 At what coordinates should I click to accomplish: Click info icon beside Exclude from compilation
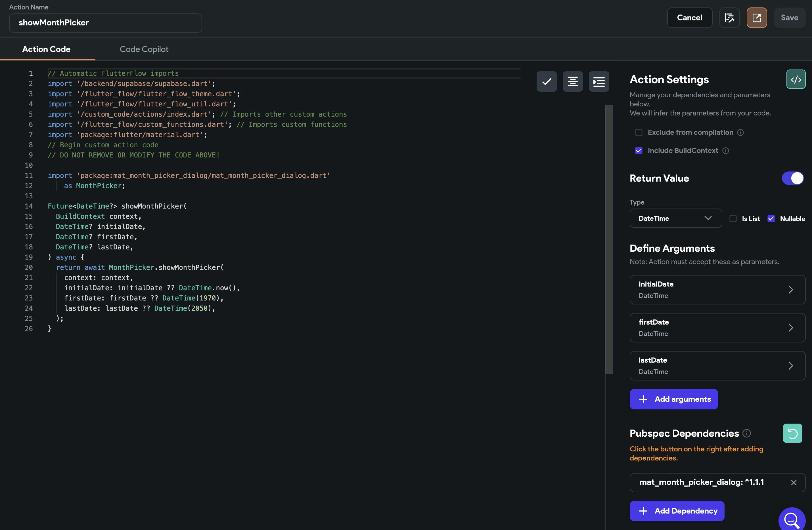tap(740, 132)
